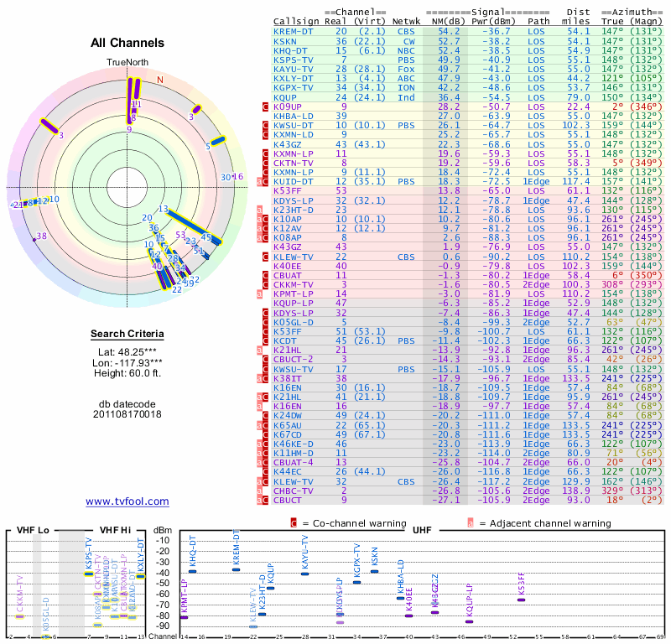Click the channel 38 point on the radar plot
The width and height of the screenshot is (671, 644).
[x=34, y=240]
